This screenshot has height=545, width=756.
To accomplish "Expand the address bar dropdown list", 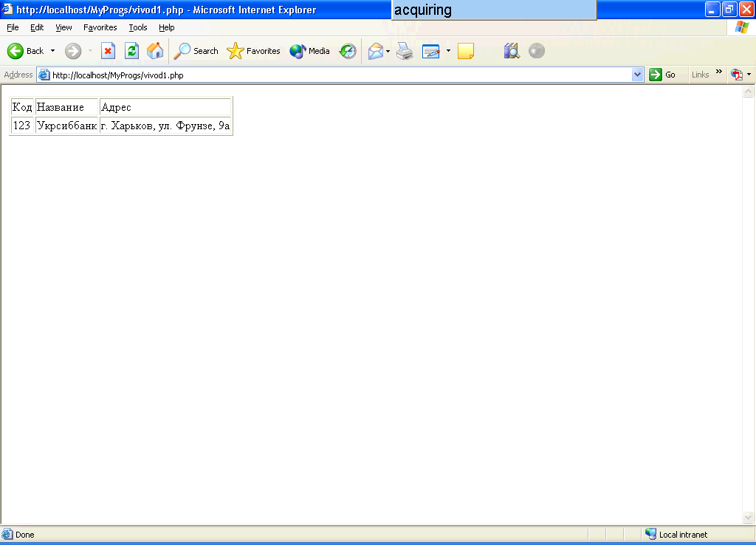I will [x=637, y=75].
